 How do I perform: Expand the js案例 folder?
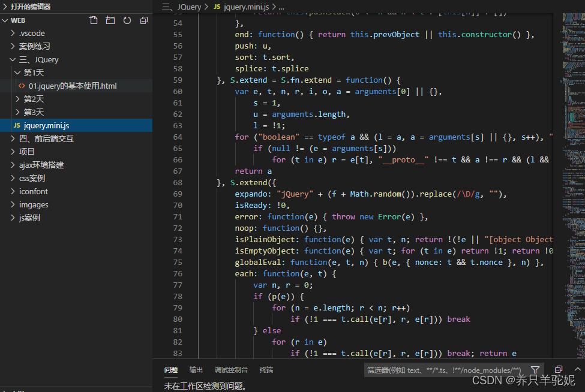pyautogui.click(x=13, y=218)
